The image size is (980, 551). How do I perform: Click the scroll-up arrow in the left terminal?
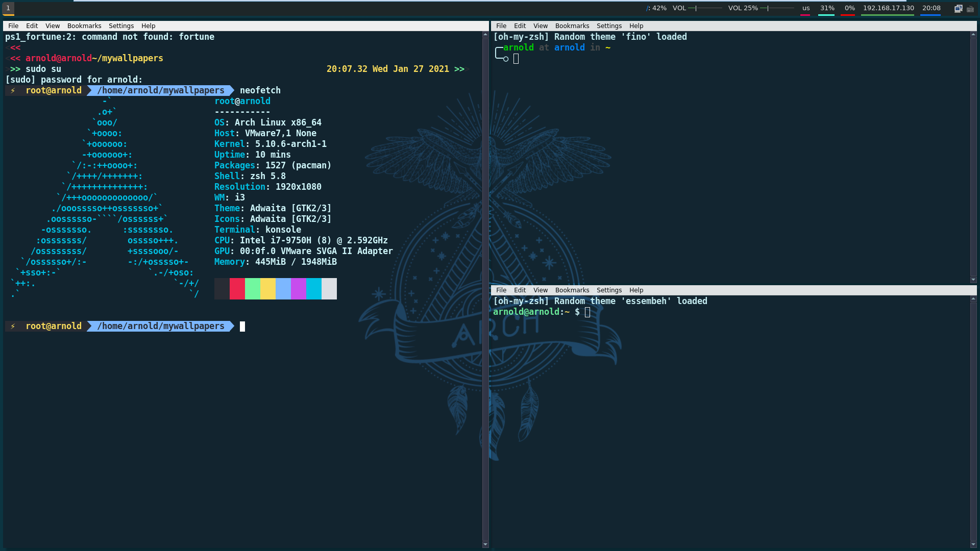coord(485,35)
